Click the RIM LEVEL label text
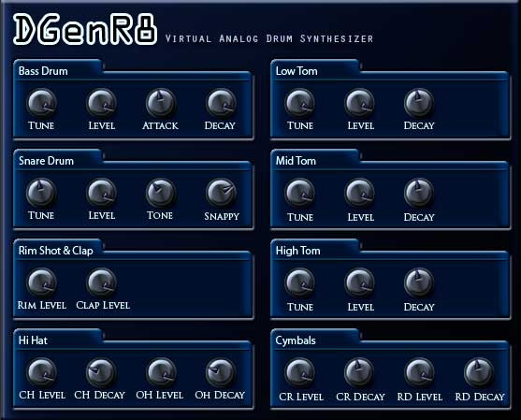521x420 pixels. [42, 305]
